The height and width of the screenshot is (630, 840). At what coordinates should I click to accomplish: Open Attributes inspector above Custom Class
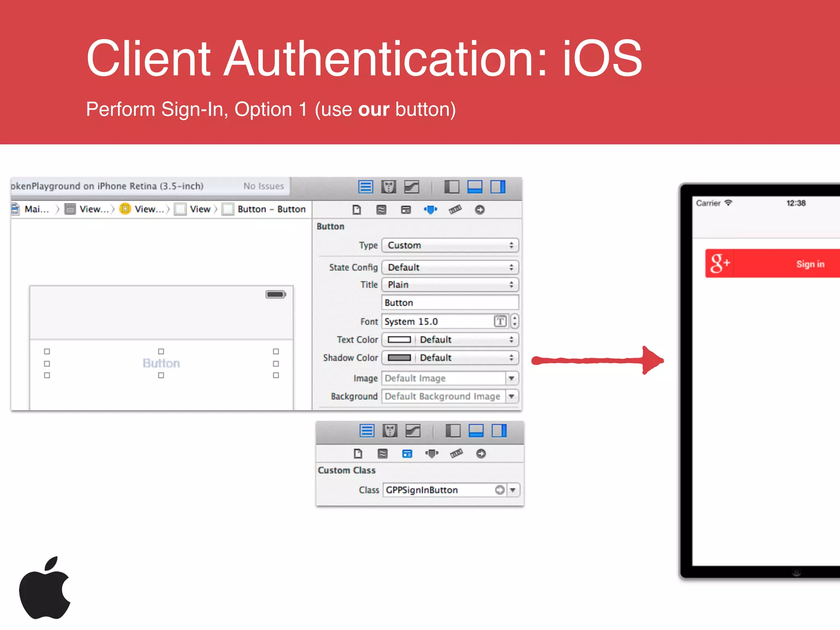point(432,454)
